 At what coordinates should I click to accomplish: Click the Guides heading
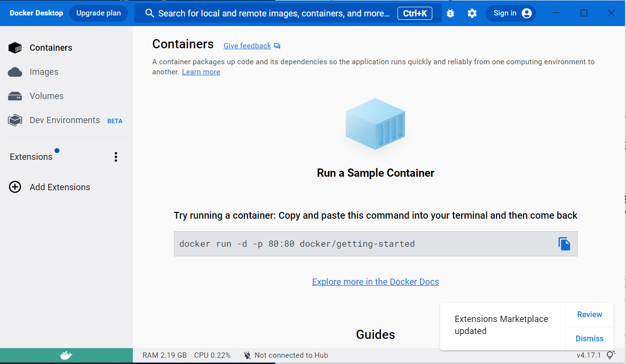[375, 335]
